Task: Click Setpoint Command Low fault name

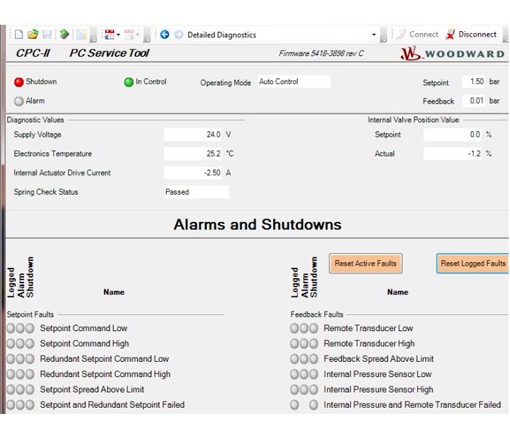Action: coord(84,328)
